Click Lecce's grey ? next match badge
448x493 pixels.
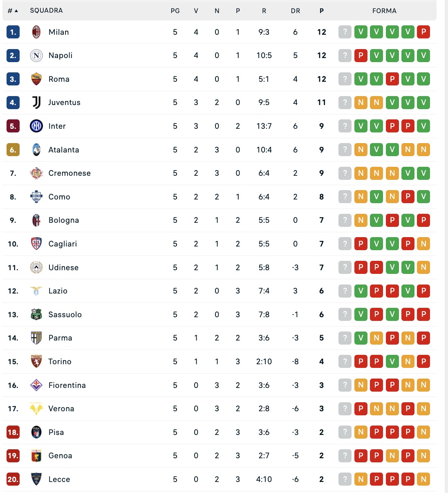pos(345,479)
